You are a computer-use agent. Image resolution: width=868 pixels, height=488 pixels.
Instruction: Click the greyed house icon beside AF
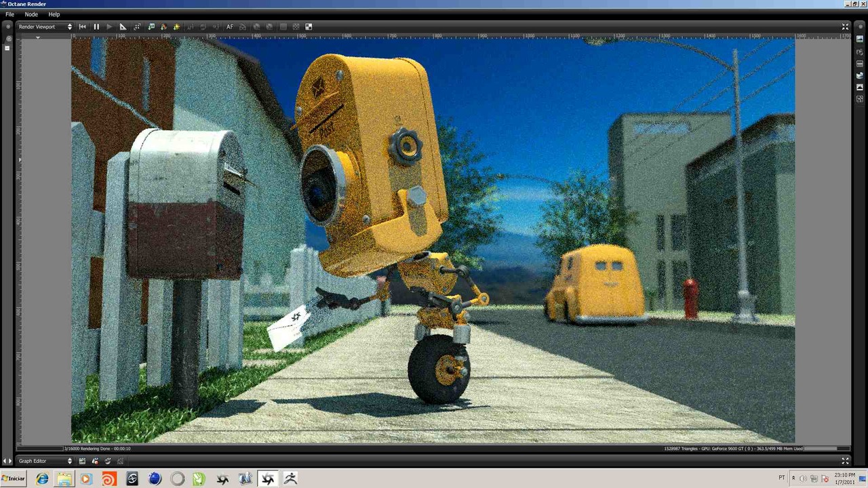tap(243, 27)
